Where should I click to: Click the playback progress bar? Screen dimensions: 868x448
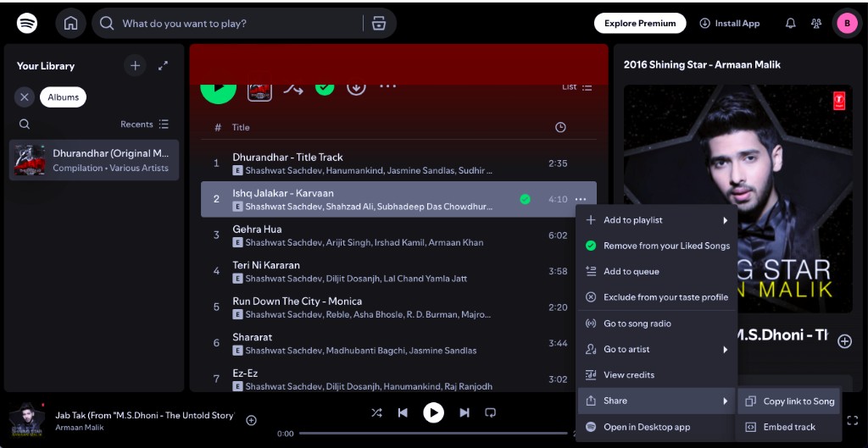click(433, 433)
